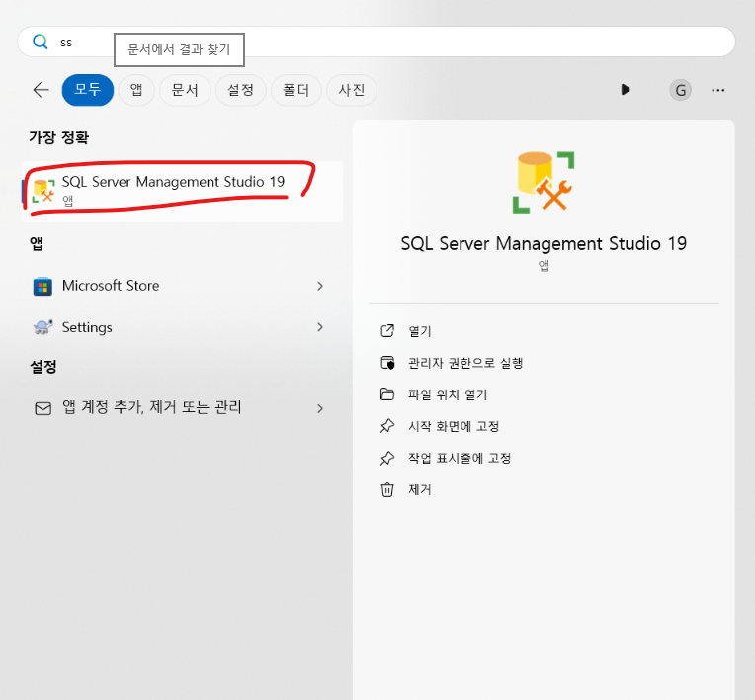Open the SQL Server Management Studio 19 result

click(183, 191)
